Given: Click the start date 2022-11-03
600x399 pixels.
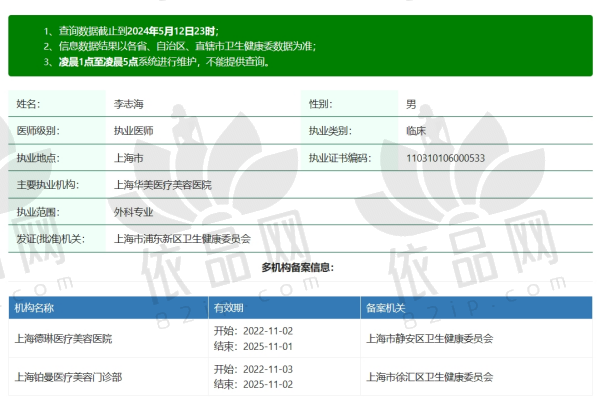Looking at the screenshot, I should click(268, 370).
